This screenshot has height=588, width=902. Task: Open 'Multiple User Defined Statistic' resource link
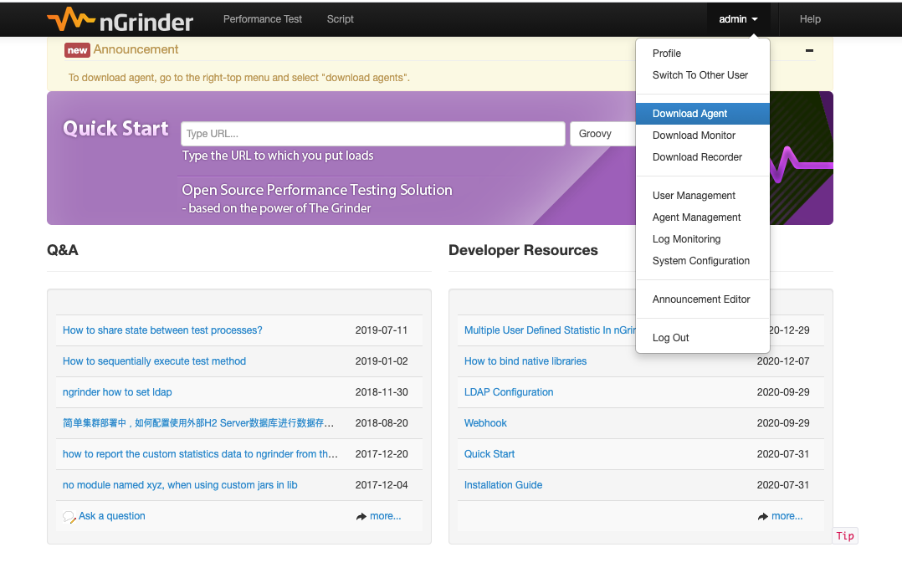pos(550,330)
